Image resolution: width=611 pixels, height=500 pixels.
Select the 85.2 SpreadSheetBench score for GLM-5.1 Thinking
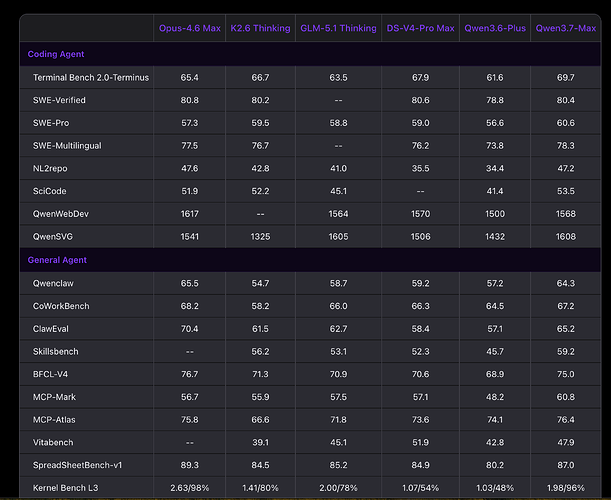pos(338,465)
